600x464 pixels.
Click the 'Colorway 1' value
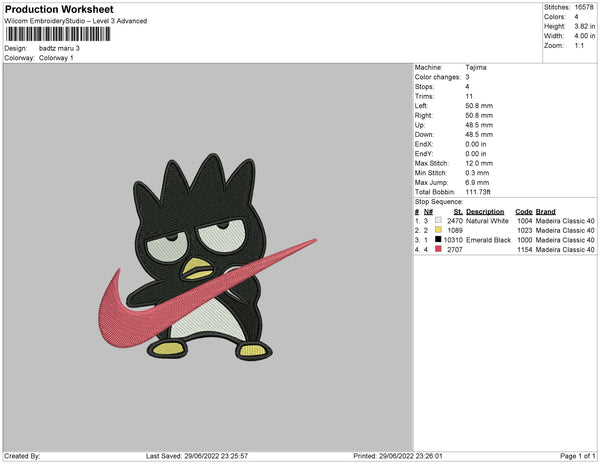tap(56, 58)
